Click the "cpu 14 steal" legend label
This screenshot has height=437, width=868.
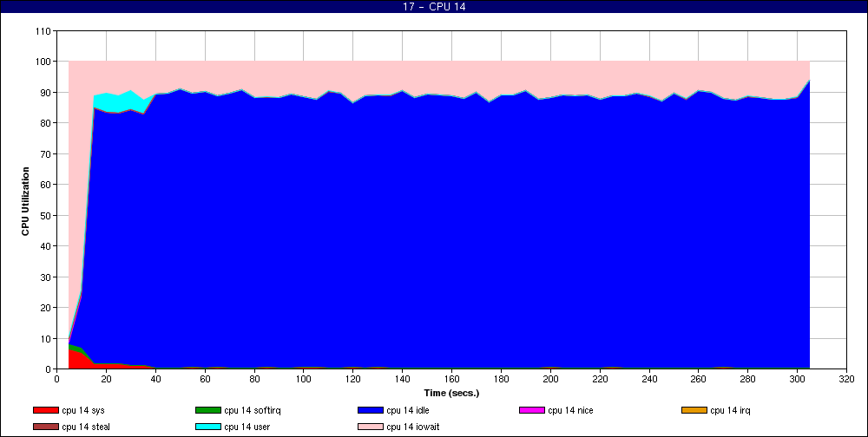(x=86, y=427)
